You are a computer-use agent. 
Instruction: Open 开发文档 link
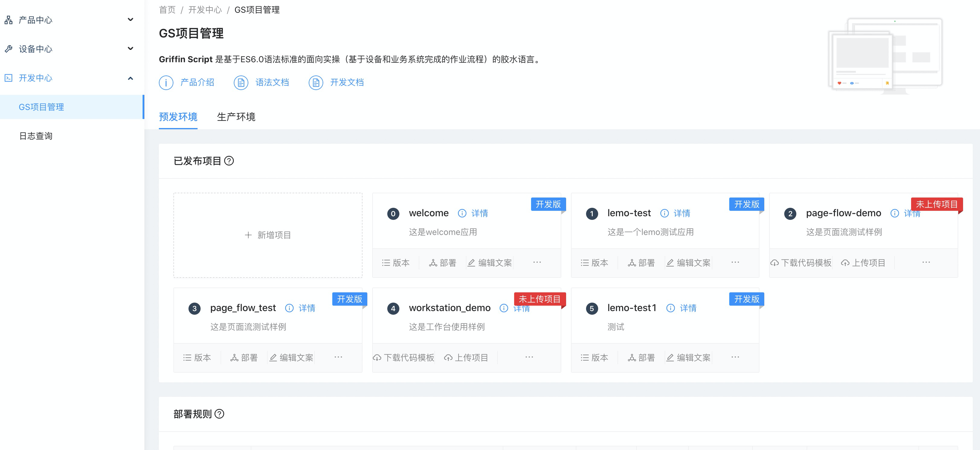[347, 82]
